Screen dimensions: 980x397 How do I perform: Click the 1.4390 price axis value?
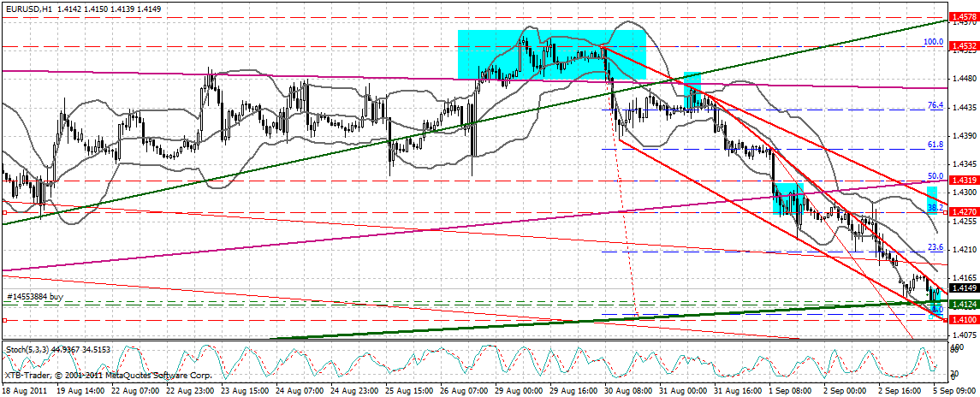963,136
